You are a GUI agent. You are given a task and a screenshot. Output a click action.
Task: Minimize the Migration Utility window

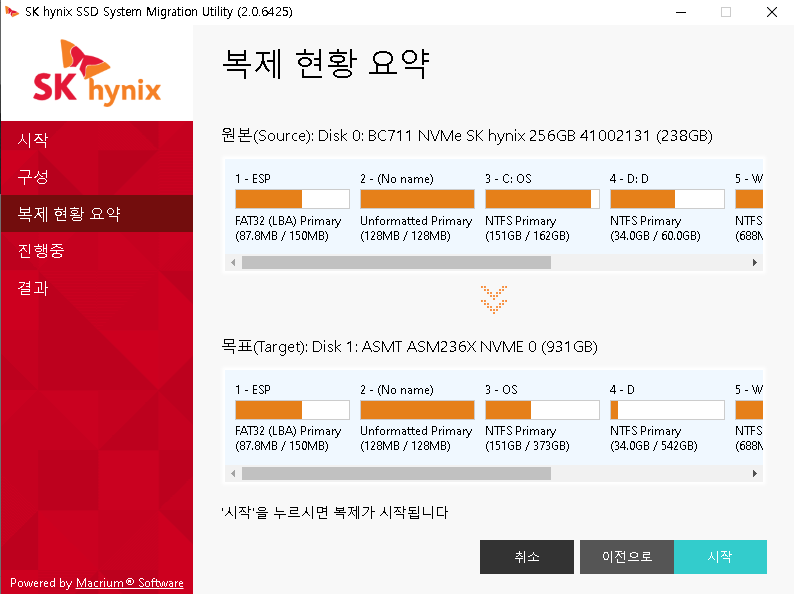tap(681, 12)
